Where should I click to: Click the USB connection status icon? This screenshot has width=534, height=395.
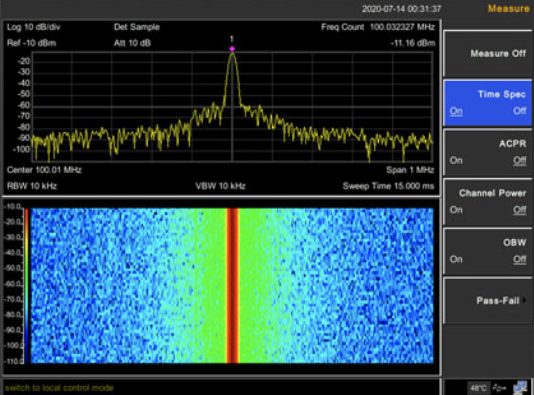pyautogui.click(x=500, y=388)
